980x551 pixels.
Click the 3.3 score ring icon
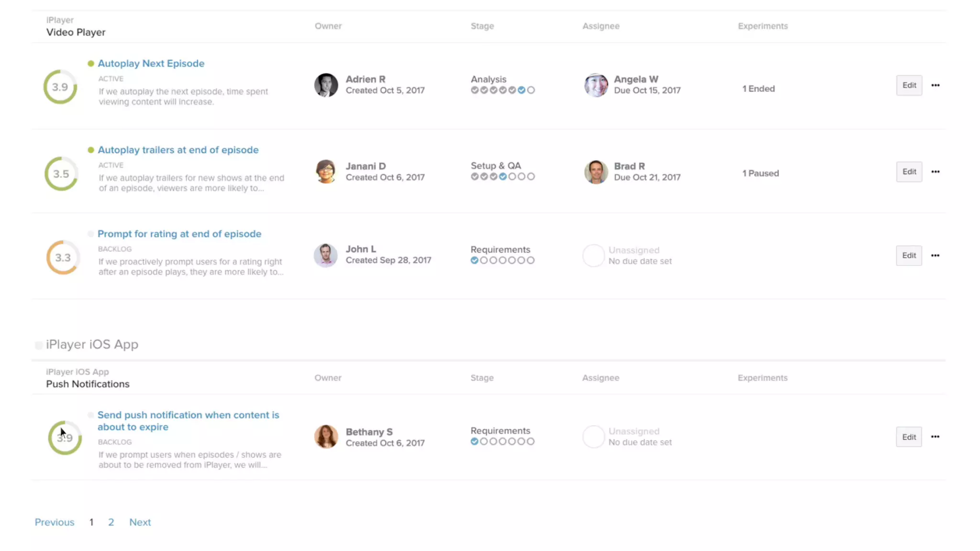[63, 258]
